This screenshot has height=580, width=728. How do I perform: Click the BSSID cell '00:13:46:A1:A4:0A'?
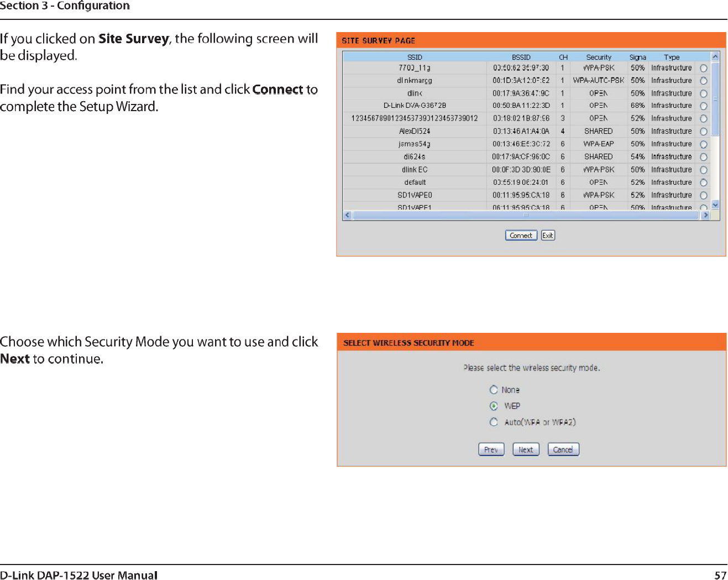521,132
